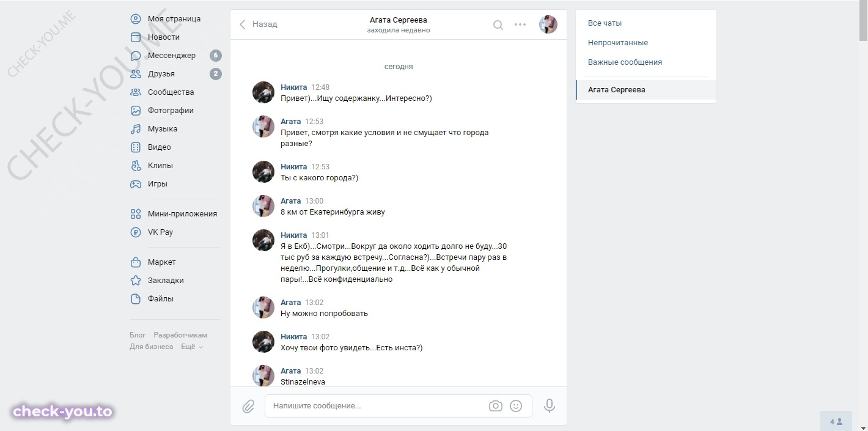Open the Для бизнеса footer link

(152, 347)
